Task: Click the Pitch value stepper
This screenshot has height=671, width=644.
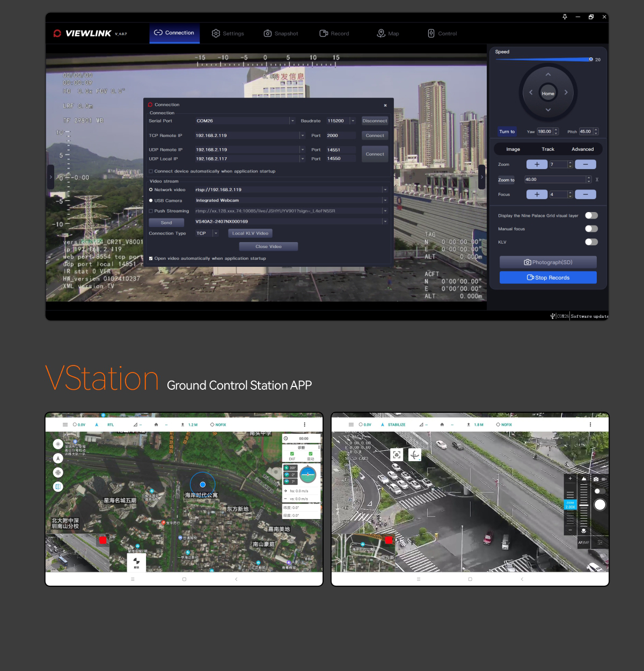Action: [x=596, y=132]
